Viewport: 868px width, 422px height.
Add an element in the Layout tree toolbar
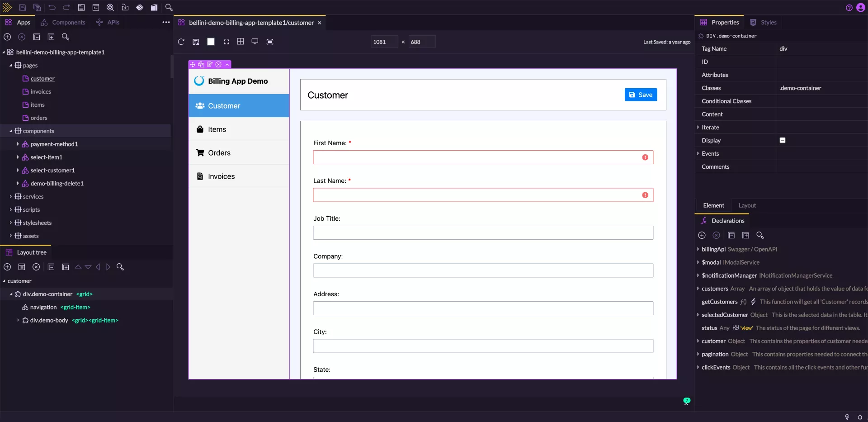(7, 267)
